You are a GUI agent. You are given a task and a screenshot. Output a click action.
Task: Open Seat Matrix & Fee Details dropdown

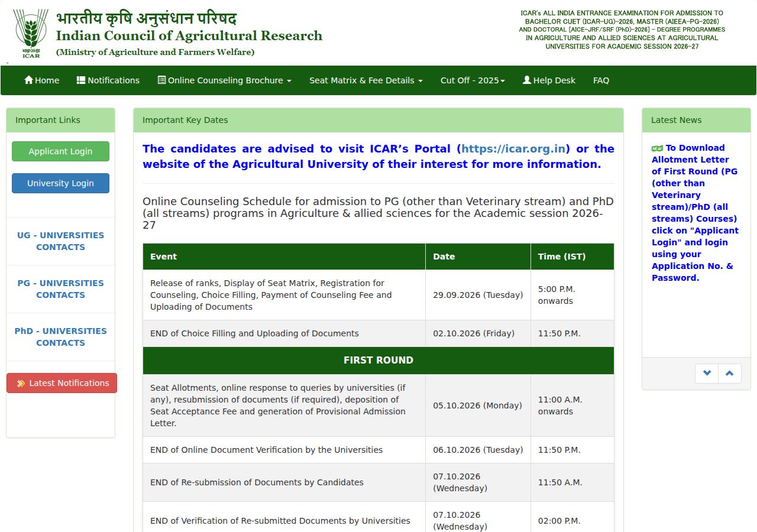[366, 80]
